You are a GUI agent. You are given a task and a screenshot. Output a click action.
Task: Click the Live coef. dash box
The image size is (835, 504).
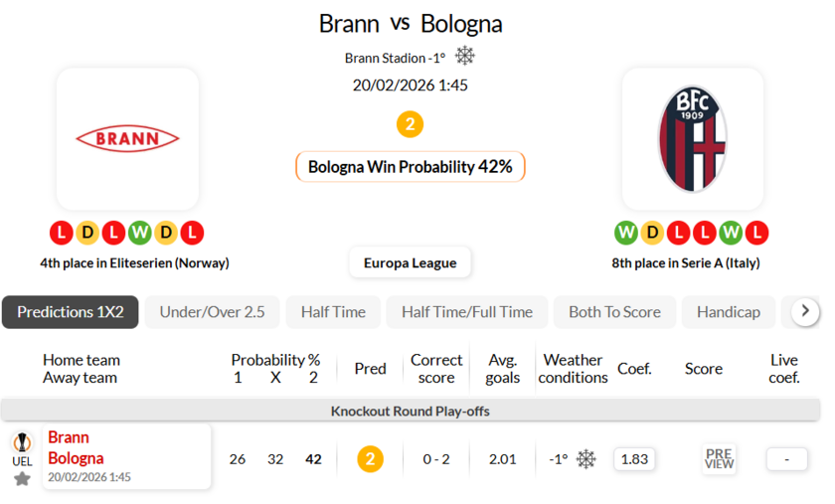[x=786, y=458]
